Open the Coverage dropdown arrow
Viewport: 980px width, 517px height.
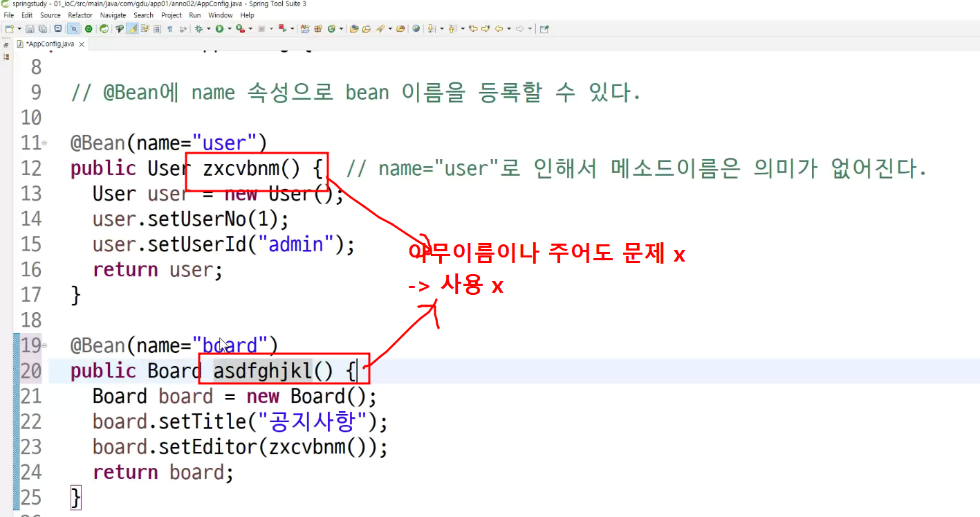click(249, 28)
